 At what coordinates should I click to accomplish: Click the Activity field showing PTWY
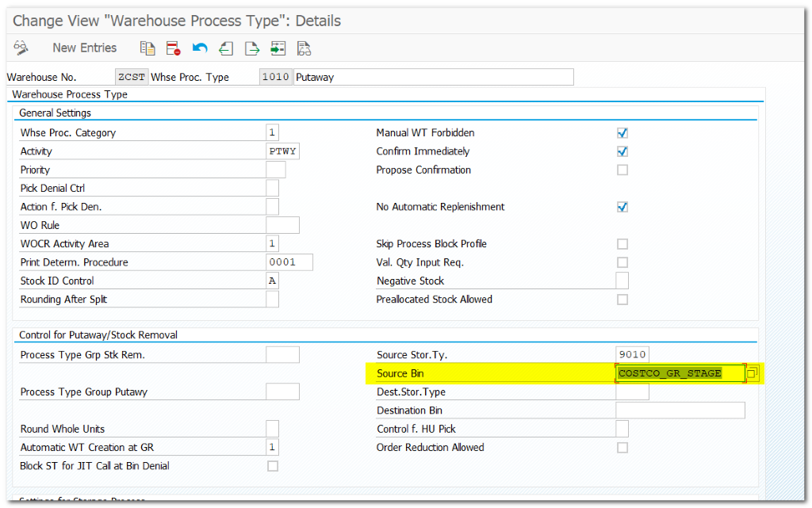pos(282,151)
